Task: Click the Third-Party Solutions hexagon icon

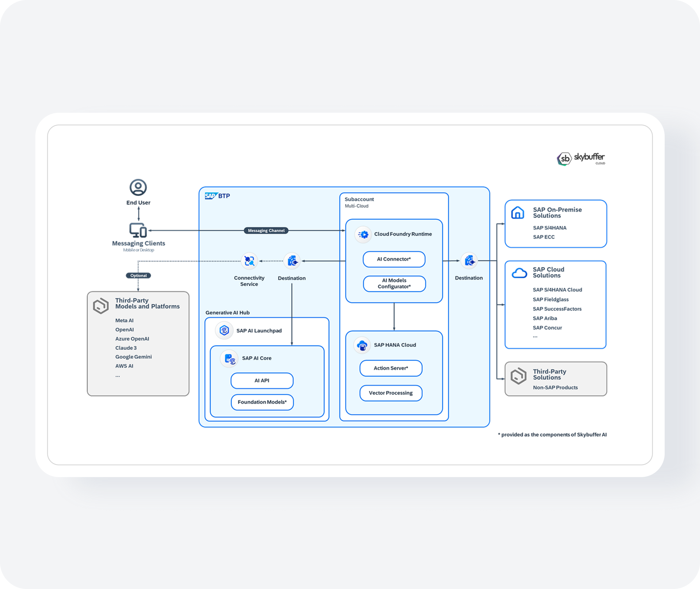Action: coord(518,376)
